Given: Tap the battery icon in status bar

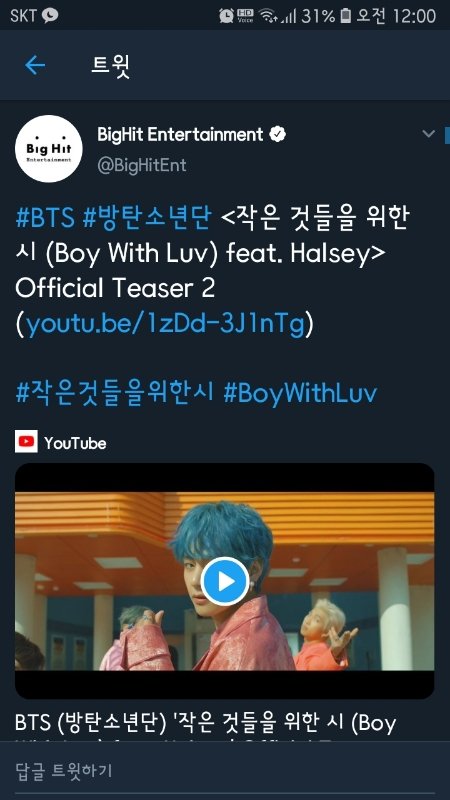Looking at the screenshot, I should tap(346, 16).
